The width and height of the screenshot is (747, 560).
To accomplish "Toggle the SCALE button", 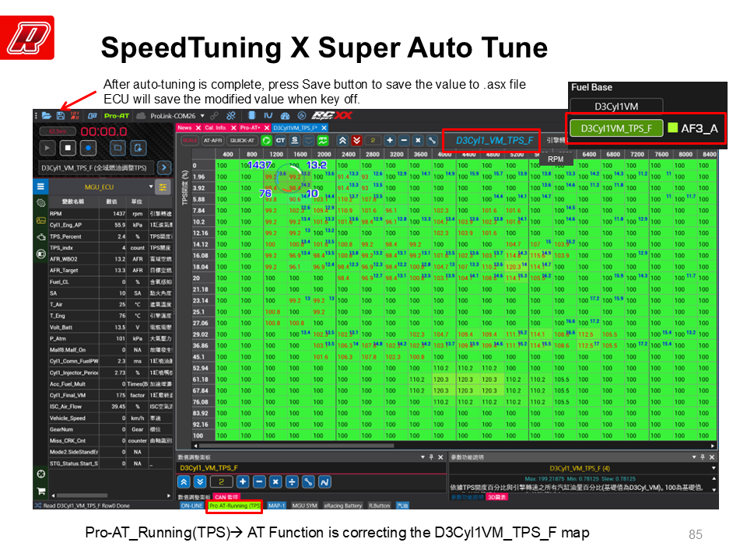I will pyautogui.click(x=190, y=141).
